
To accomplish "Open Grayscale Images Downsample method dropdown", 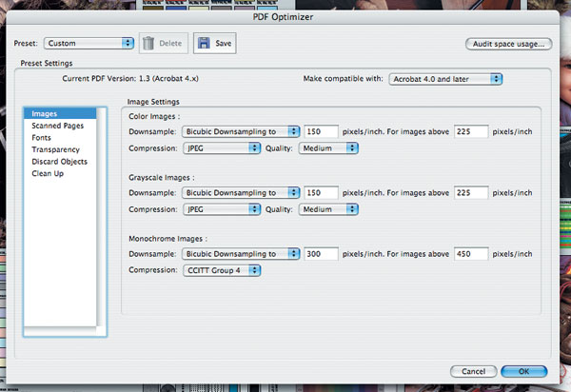I will tap(241, 192).
